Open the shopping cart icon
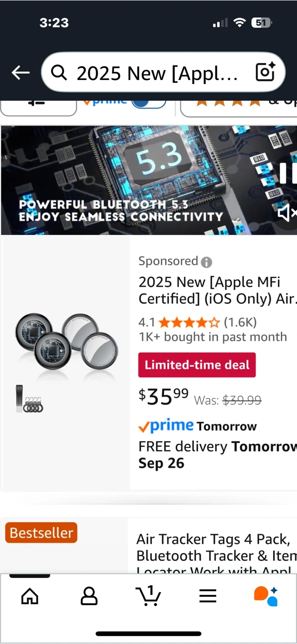This screenshot has width=297, height=644. 148,596
